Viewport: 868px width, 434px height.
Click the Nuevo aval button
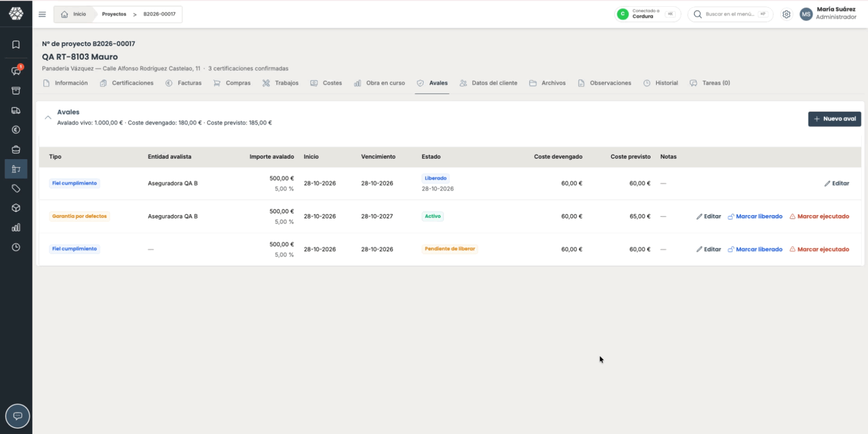[x=835, y=119]
